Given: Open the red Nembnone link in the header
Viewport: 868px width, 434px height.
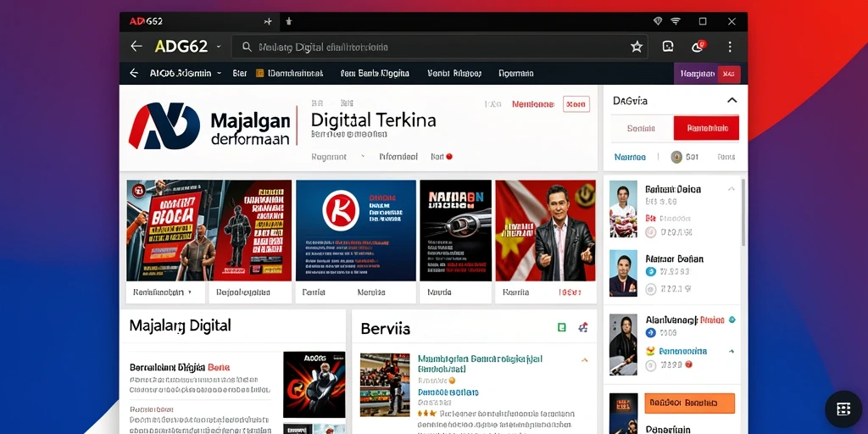Looking at the screenshot, I should coord(533,103).
